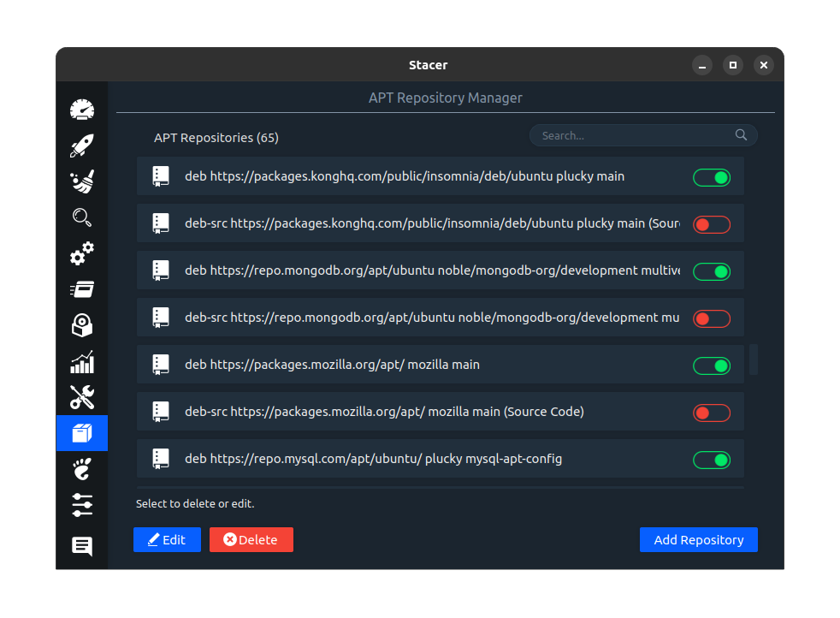Image resolution: width=840 pixels, height=618 pixels.
Task: View Resources bar chart icon
Action: [82, 362]
